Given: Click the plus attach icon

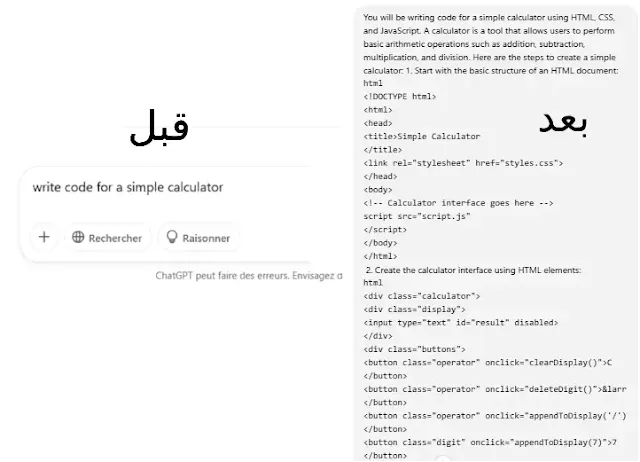Looking at the screenshot, I should (x=44, y=237).
